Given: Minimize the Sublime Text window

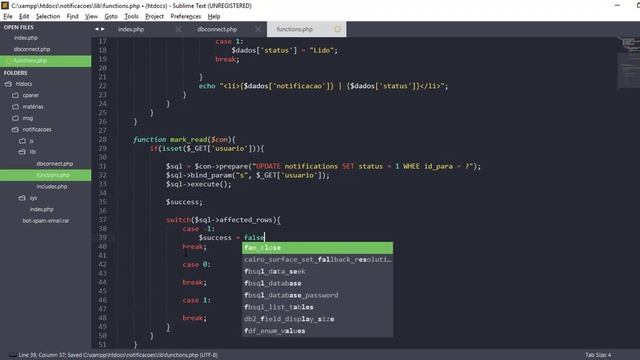Looking at the screenshot, I should pyautogui.click(x=617, y=6).
